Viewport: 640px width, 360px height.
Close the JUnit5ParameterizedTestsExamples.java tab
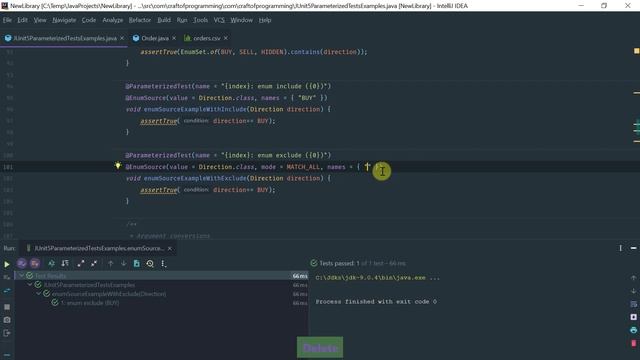pyautogui.click(x=122, y=38)
